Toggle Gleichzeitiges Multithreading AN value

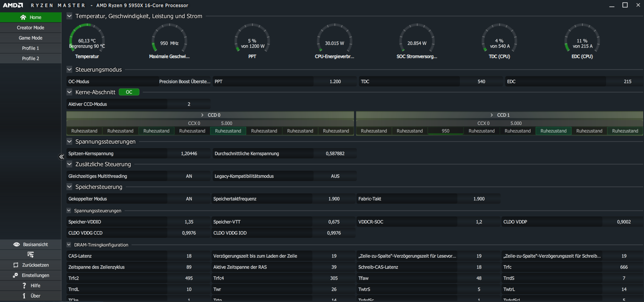pos(189,176)
